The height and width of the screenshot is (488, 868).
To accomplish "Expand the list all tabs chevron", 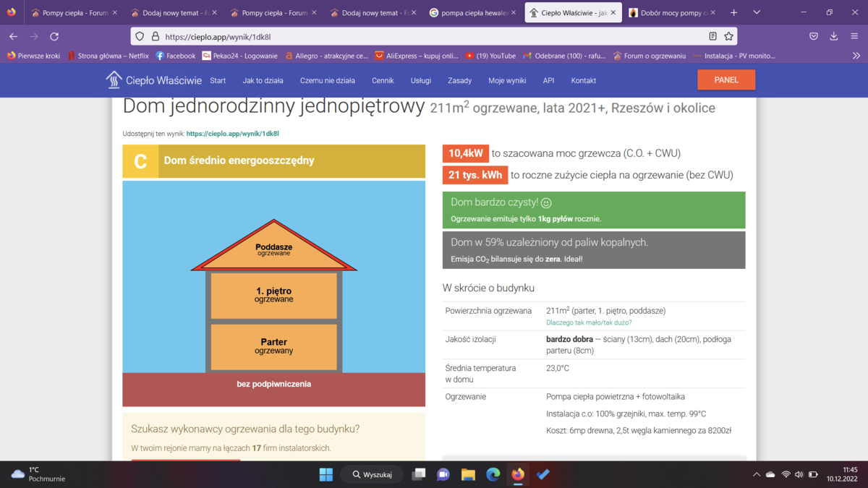I will click(x=757, y=12).
